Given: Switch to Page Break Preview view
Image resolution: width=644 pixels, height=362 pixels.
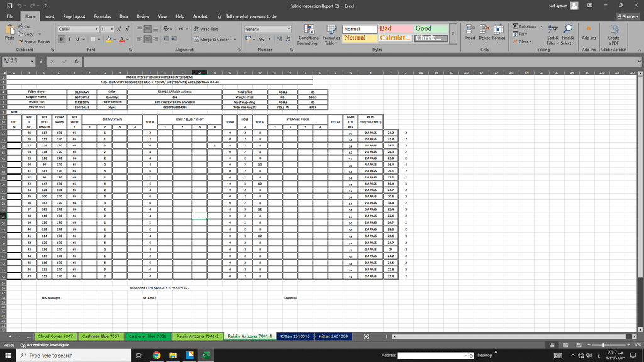Looking at the screenshot, I should pyautogui.click(x=579, y=345).
